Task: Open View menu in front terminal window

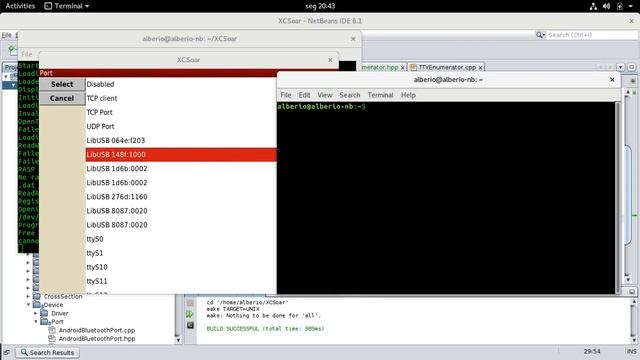Action: 325,95
